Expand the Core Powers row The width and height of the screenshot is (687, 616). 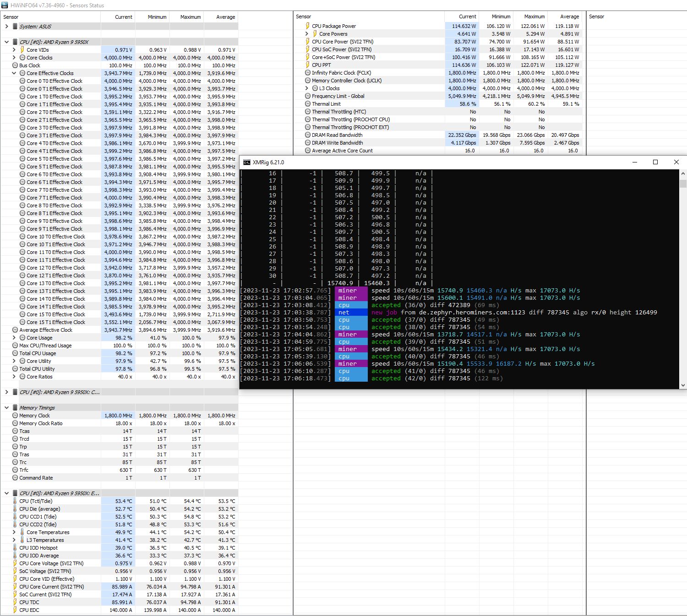pos(307,34)
